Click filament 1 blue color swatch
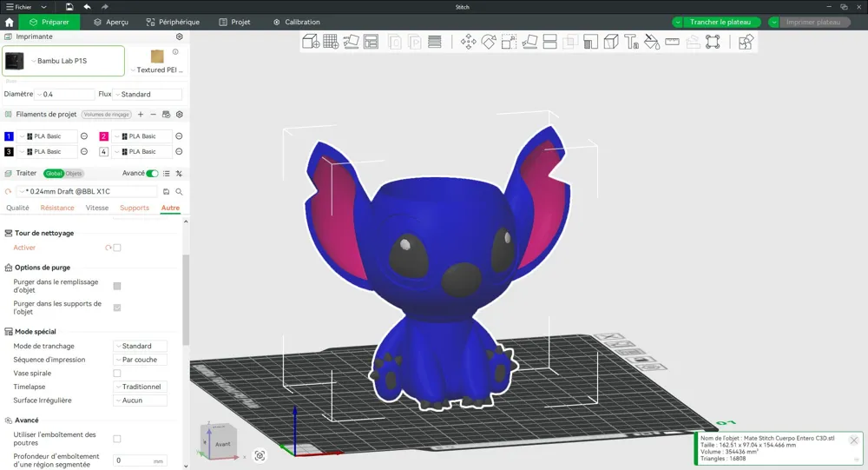 pyautogui.click(x=9, y=136)
